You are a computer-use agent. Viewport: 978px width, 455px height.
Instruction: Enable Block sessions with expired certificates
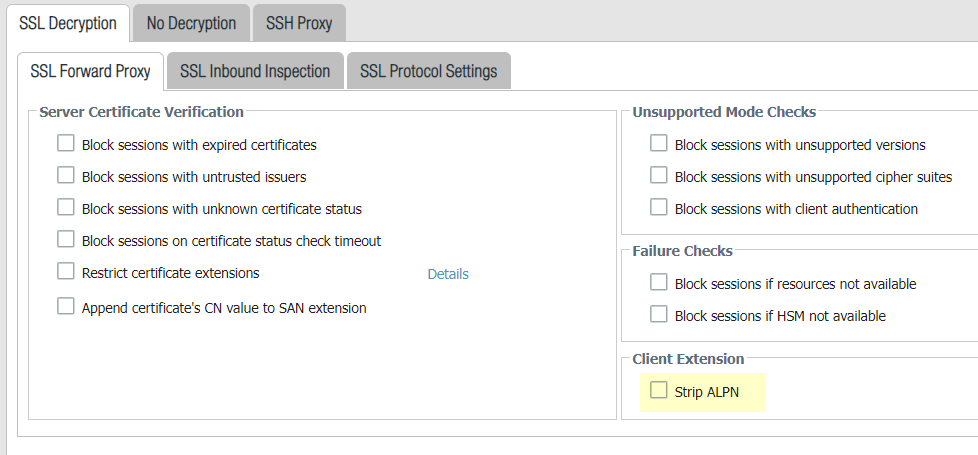(x=66, y=144)
